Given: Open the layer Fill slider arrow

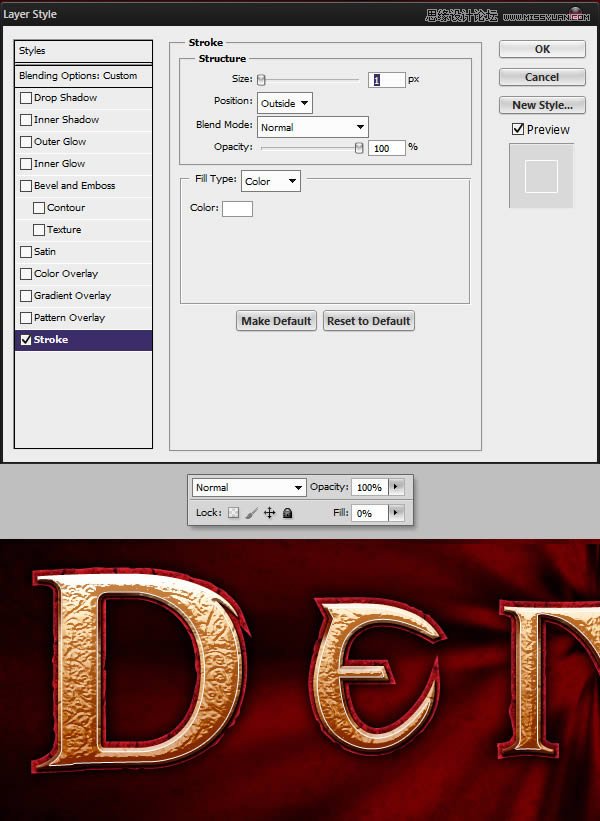Looking at the screenshot, I should 396,513.
